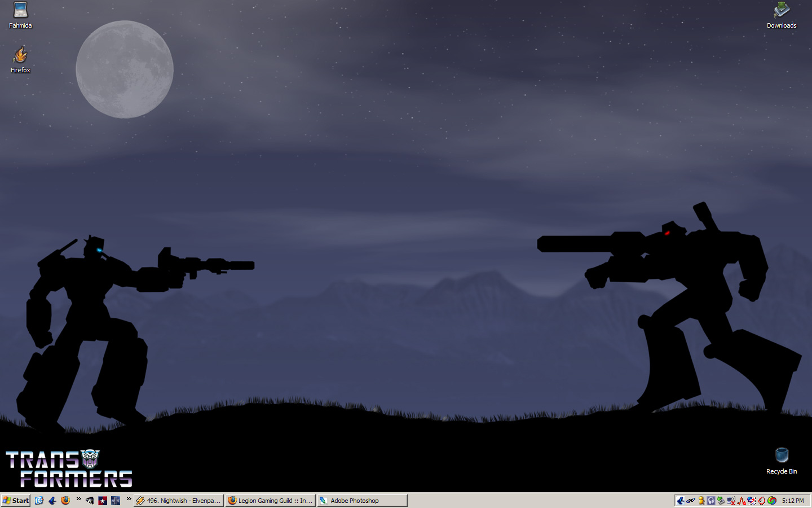Click the blue bird Quick Launch icon

pos(52,501)
